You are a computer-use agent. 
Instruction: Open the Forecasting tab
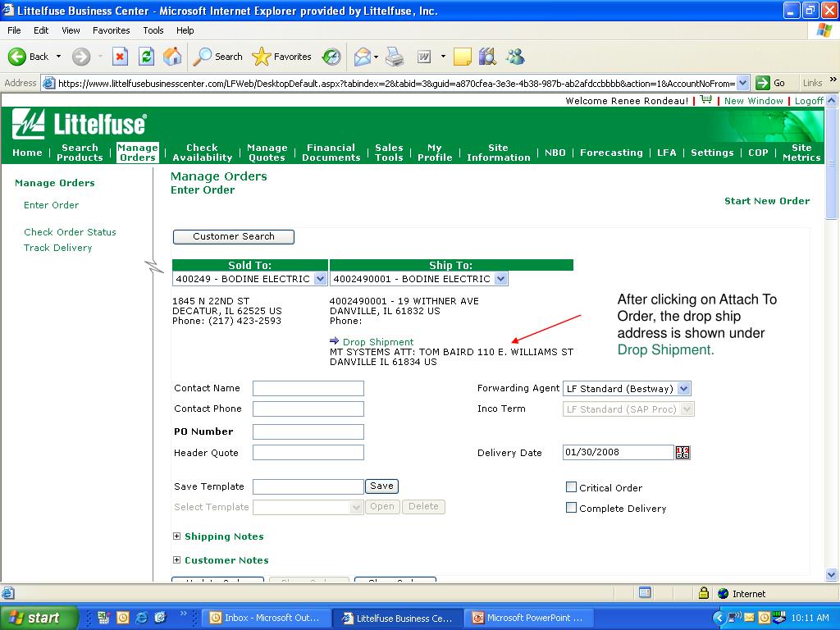[x=611, y=152]
